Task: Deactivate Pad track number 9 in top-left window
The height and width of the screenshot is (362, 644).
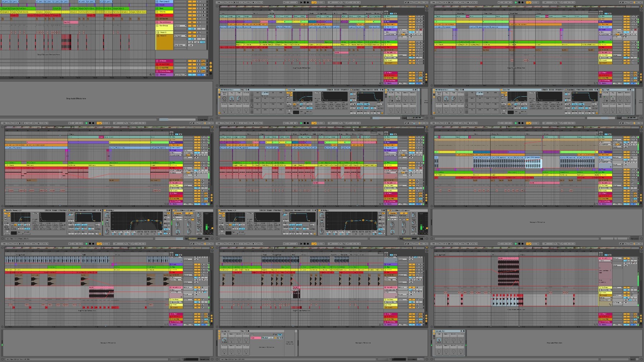Action: pyautogui.click(x=192, y=15)
